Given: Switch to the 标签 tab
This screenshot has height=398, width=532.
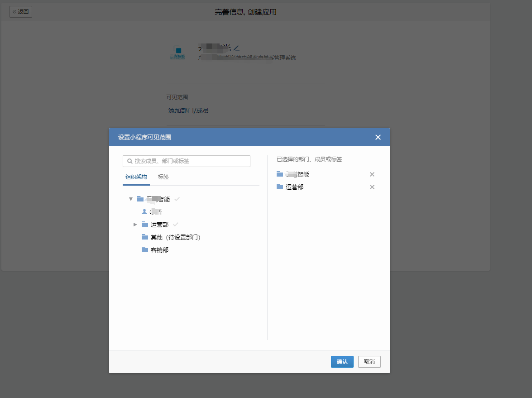Looking at the screenshot, I should coord(163,177).
